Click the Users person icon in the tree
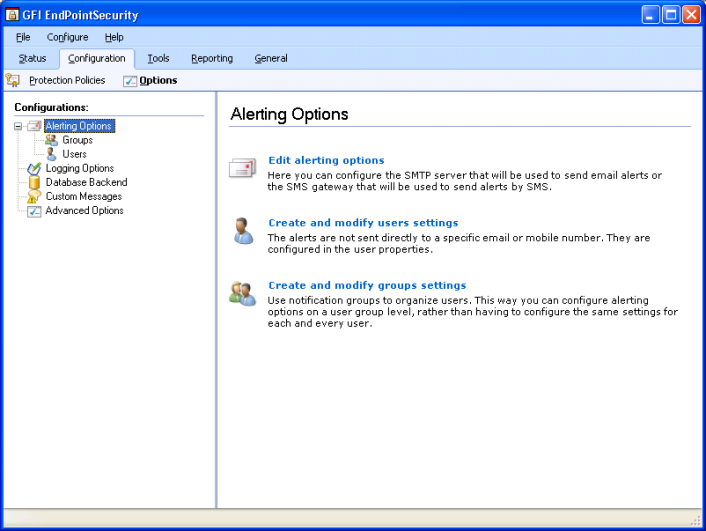The height and width of the screenshot is (531, 706). pos(52,154)
